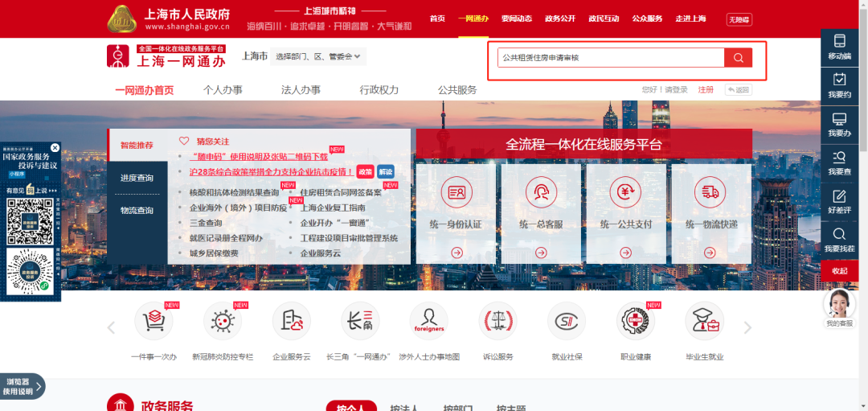Open 我要找茬 magnifier icon in sidebar
Viewport: 868px width, 411px height.
pyautogui.click(x=839, y=233)
